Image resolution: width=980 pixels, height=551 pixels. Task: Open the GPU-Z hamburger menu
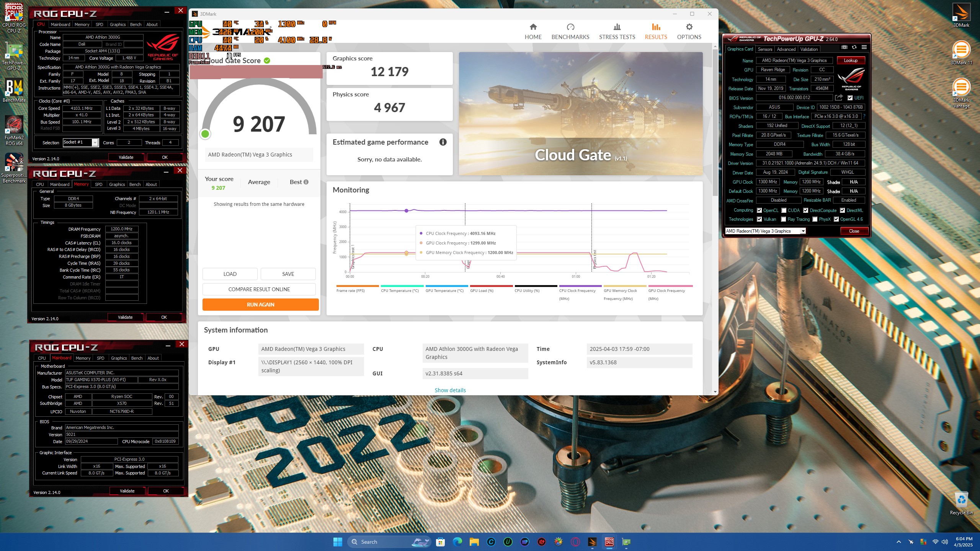click(x=864, y=47)
